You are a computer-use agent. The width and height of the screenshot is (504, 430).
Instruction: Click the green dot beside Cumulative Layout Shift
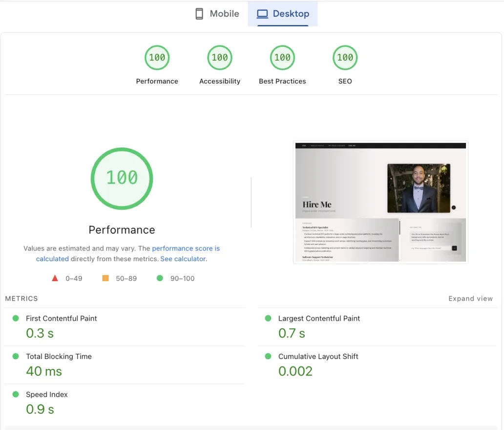click(x=267, y=356)
